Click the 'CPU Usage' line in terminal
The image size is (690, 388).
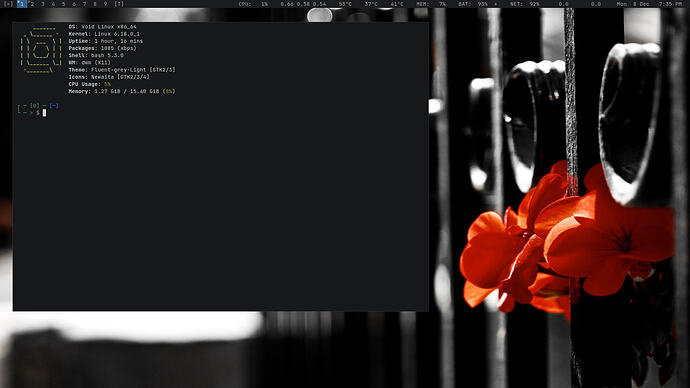tap(90, 84)
